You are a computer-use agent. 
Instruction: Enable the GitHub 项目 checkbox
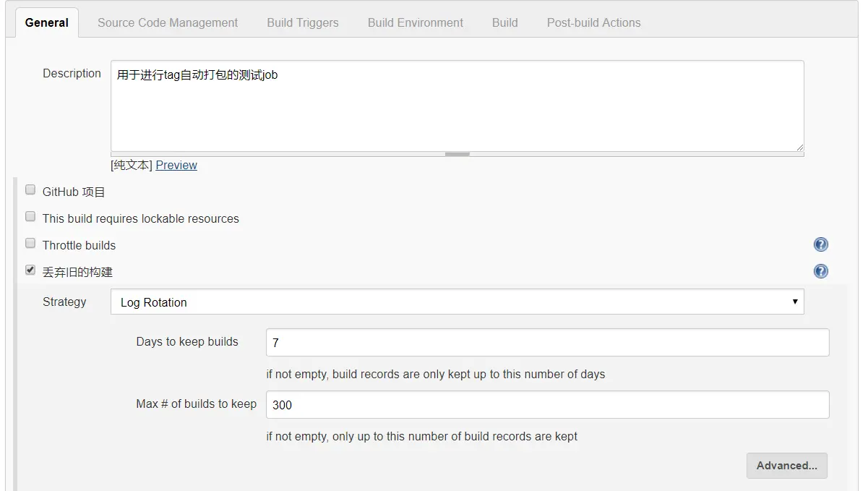coord(30,190)
